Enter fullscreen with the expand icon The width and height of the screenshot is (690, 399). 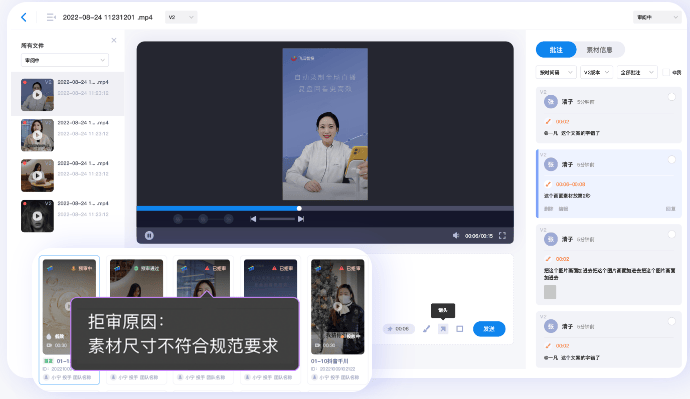[x=502, y=235]
